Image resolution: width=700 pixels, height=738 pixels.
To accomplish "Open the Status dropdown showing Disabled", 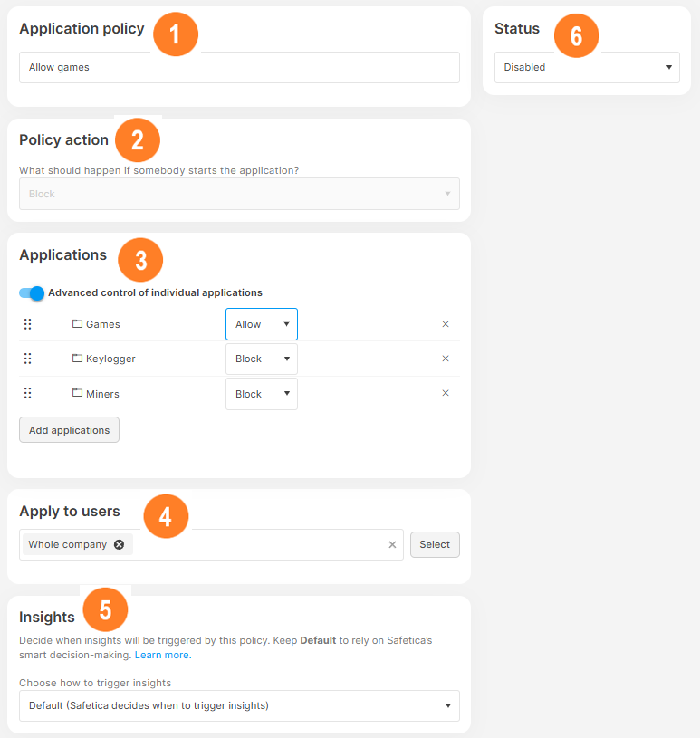I will (587, 67).
